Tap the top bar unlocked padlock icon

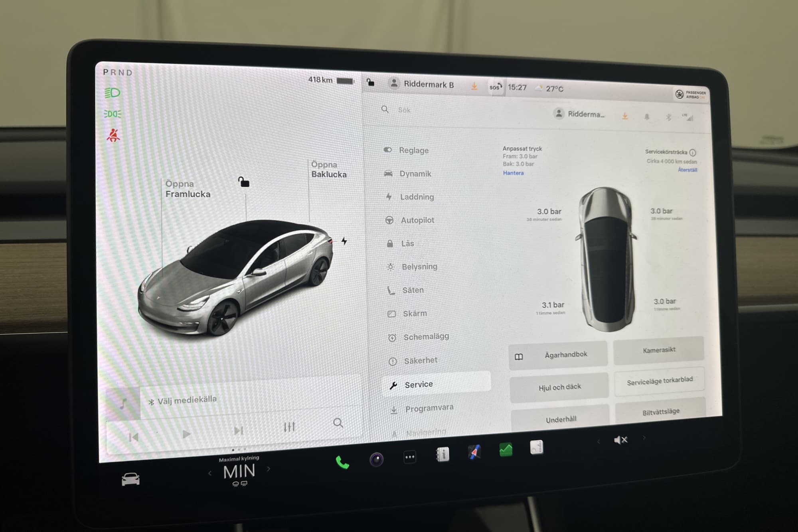point(370,82)
